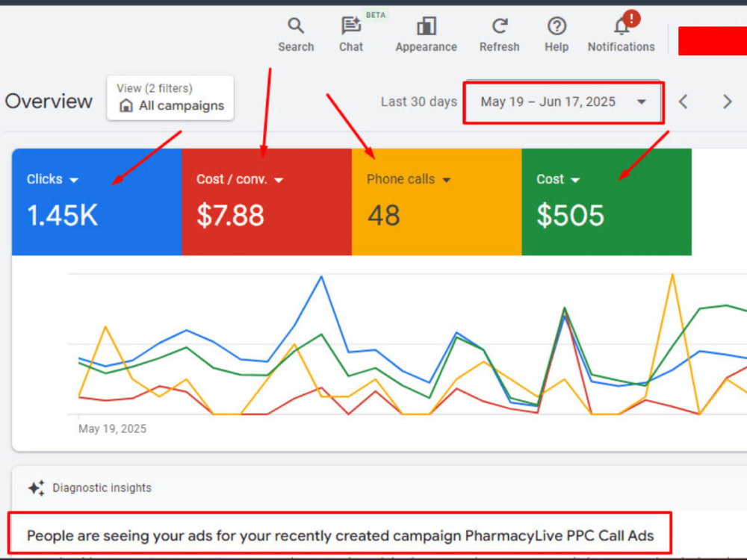Click the May 19, 2025 axis label
The width and height of the screenshot is (747, 560).
[x=113, y=429]
